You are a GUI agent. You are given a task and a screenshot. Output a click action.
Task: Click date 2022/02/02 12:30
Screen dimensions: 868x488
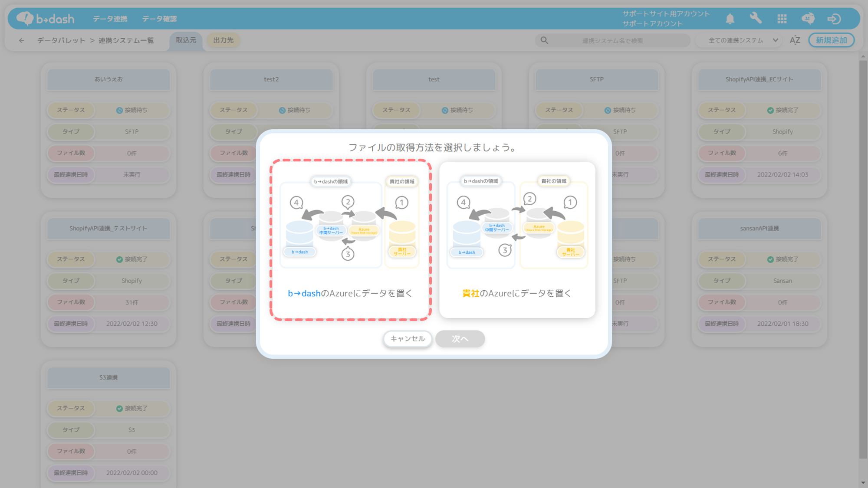pyautogui.click(x=132, y=324)
